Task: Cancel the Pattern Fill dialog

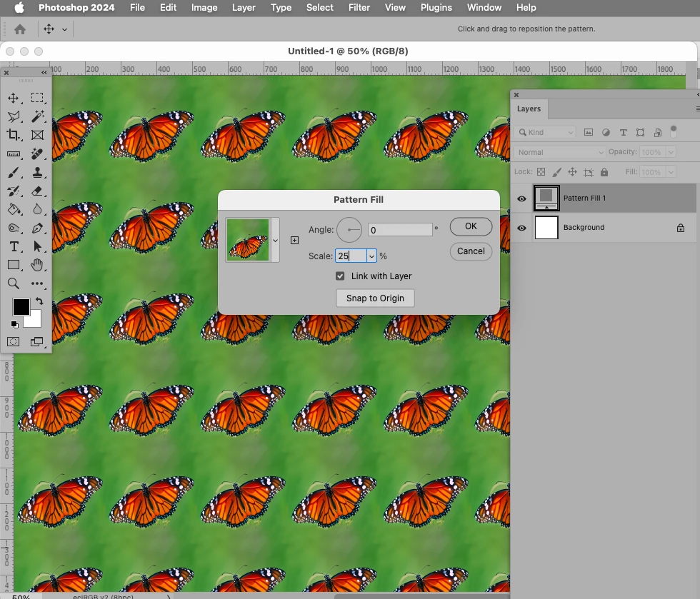Action: 471,251
